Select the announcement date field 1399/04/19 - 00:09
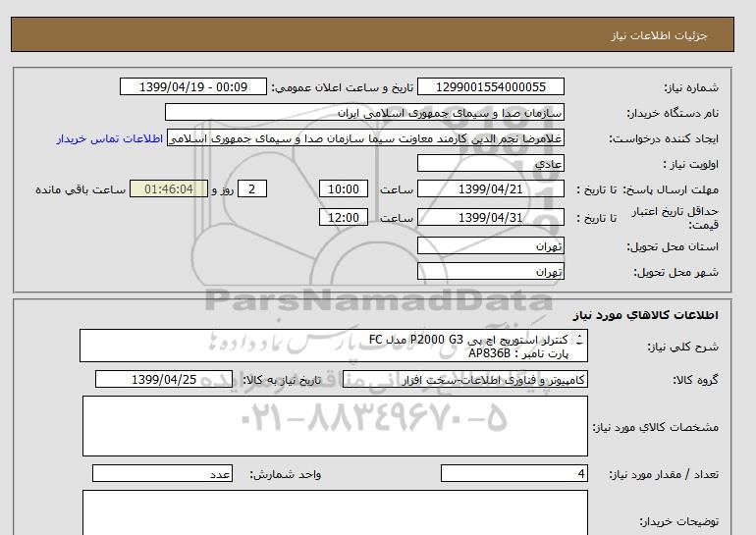This screenshot has width=756, height=535. (x=192, y=86)
